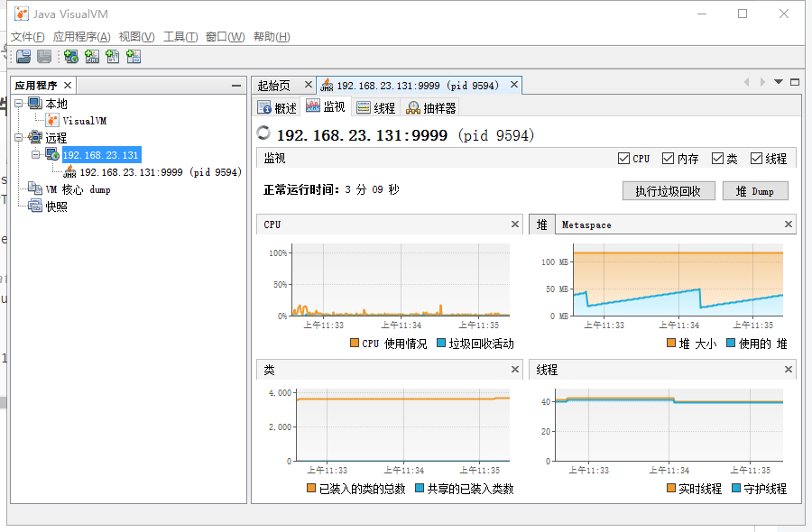The image size is (812, 532).
Task: Click the 本地 computer icon in tree
Action: pos(35,103)
